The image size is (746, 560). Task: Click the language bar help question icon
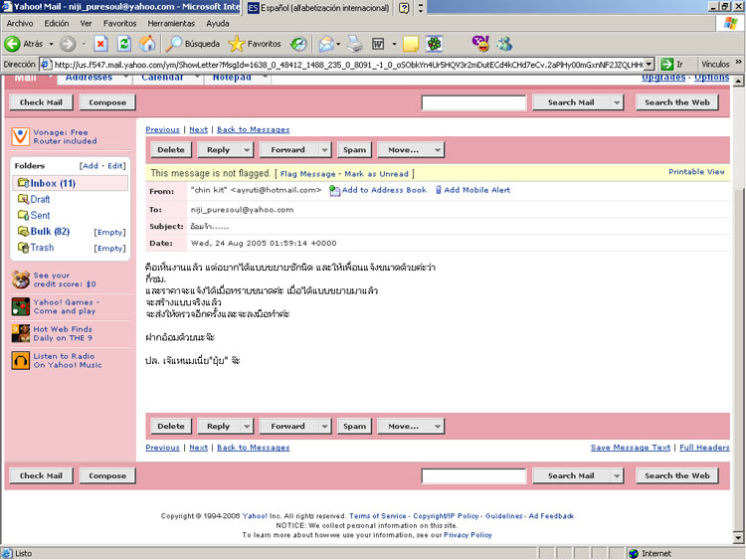pos(404,8)
